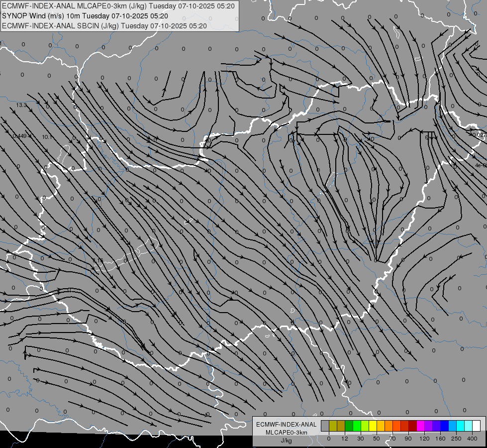
Task: Click the white swatch ending the color scale
Action: tap(477, 426)
